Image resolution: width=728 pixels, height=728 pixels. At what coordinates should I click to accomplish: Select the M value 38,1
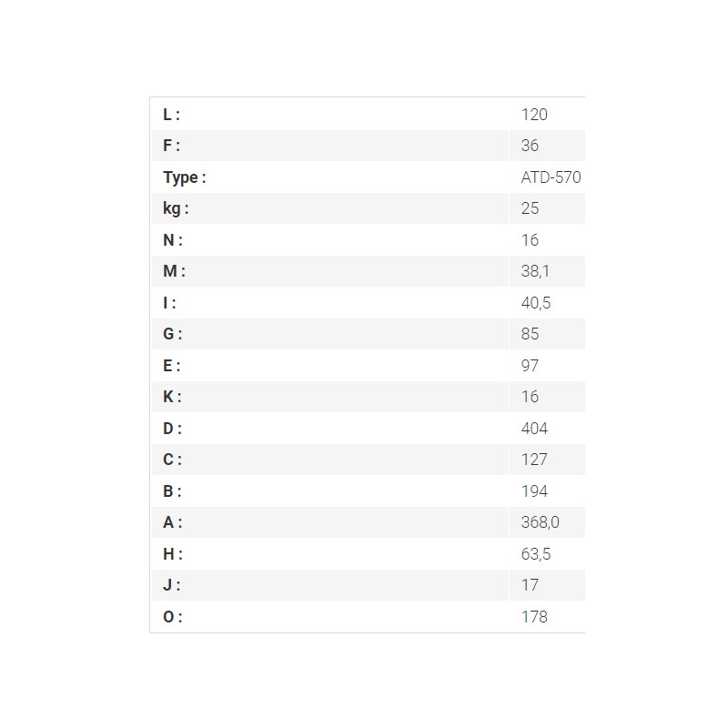point(535,270)
